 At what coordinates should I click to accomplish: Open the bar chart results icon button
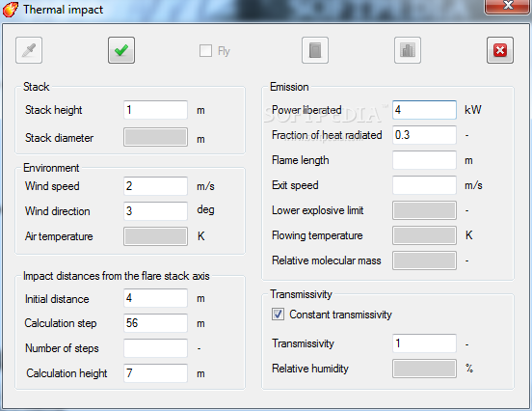[408, 50]
